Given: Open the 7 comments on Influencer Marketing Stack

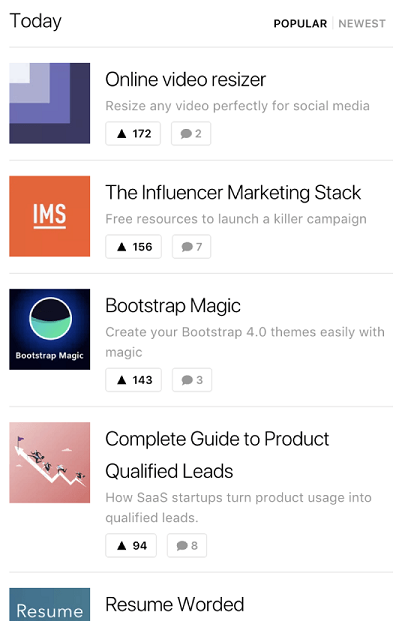Looking at the screenshot, I should (191, 246).
